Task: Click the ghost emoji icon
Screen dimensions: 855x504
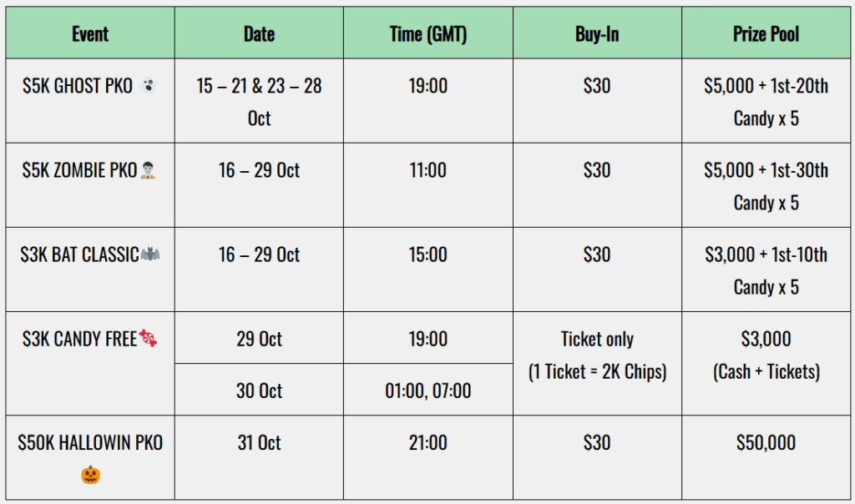Action: [x=149, y=86]
